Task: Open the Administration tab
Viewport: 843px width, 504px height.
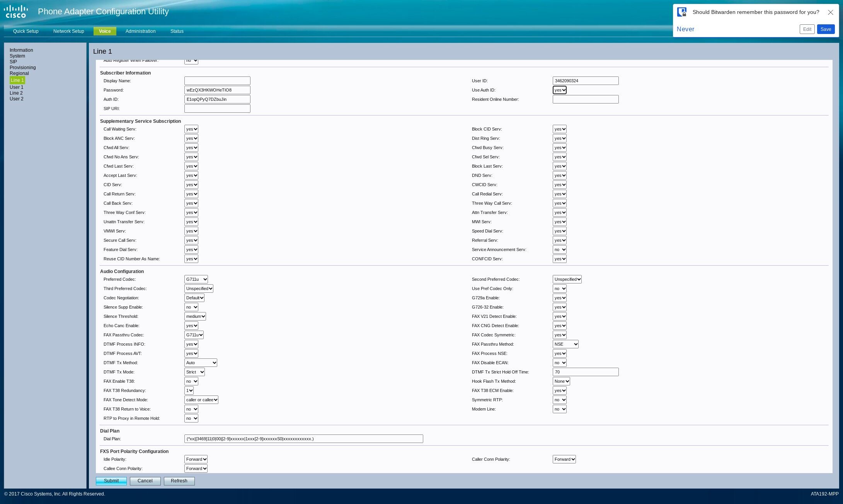Action: (x=140, y=31)
